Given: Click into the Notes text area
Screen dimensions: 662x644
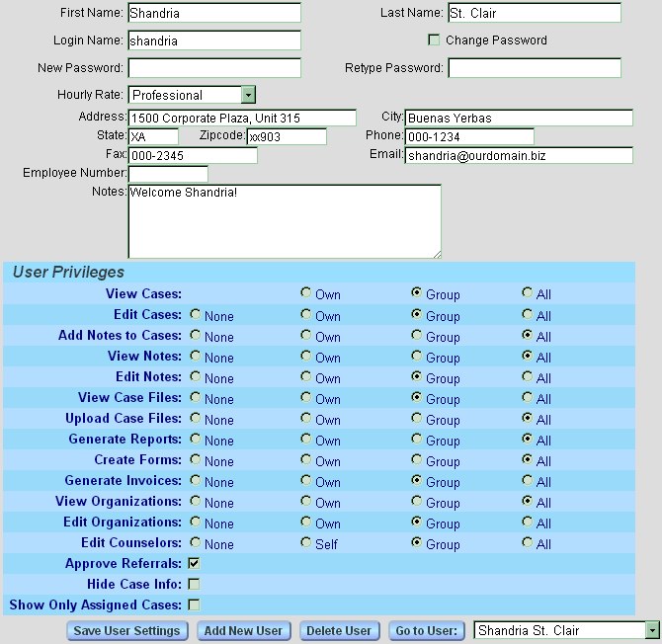Looking at the screenshot, I should coord(284,222).
